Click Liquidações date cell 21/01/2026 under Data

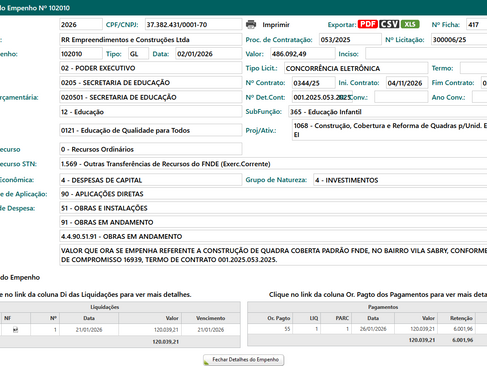(89, 330)
